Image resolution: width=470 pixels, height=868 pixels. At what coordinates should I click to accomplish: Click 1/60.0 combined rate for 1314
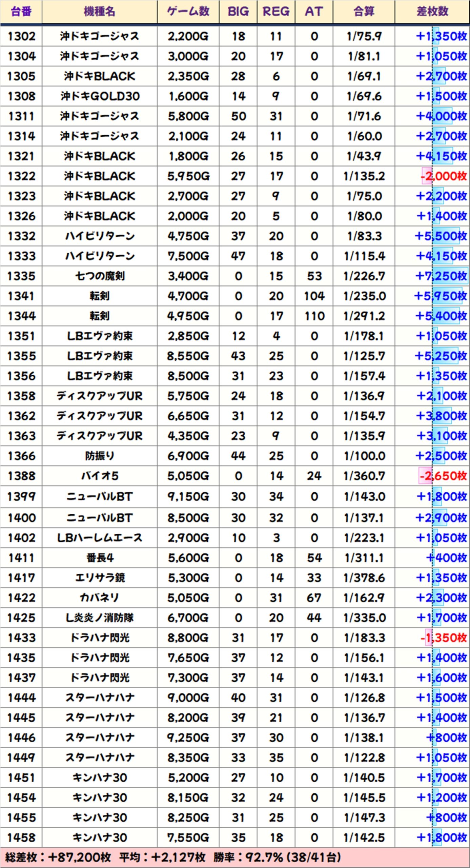[364, 136]
